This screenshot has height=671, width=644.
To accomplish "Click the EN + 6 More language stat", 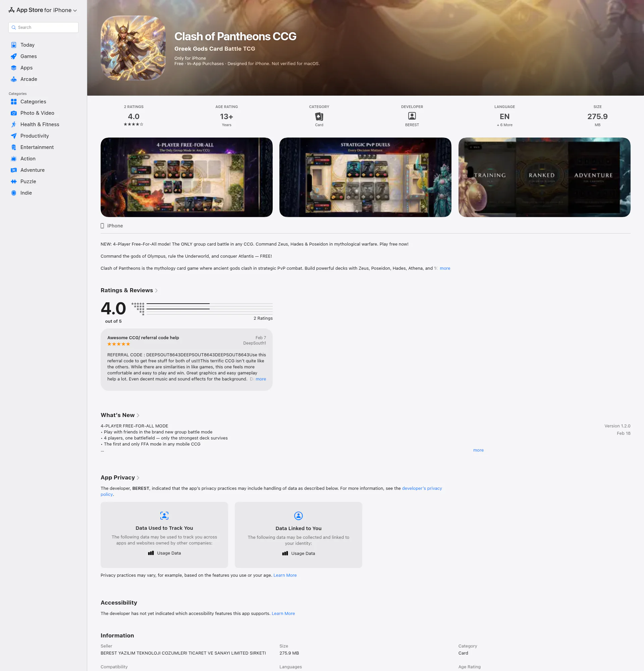I will [504, 116].
